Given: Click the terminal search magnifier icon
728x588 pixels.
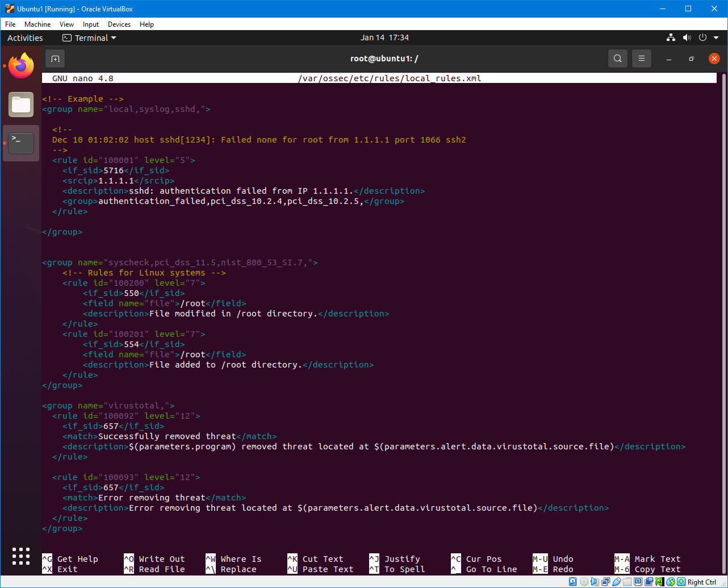Looking at the screenshot, I should click(x=617, y=59).
